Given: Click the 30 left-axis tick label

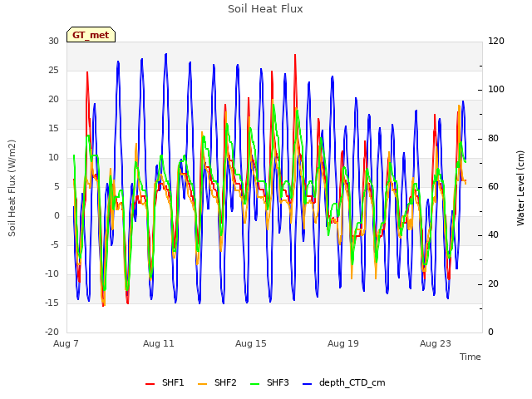Looking at the screenshot, I should (x=53, y=41).
